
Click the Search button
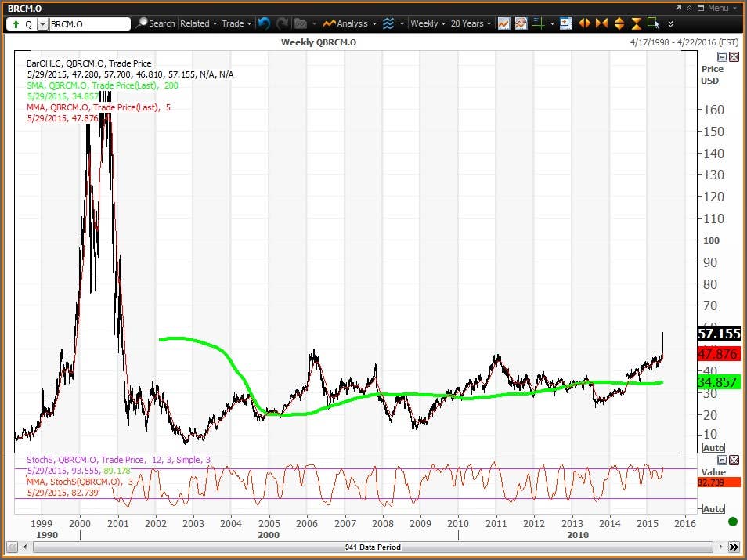pyautogui.click(x=155, y=23)
